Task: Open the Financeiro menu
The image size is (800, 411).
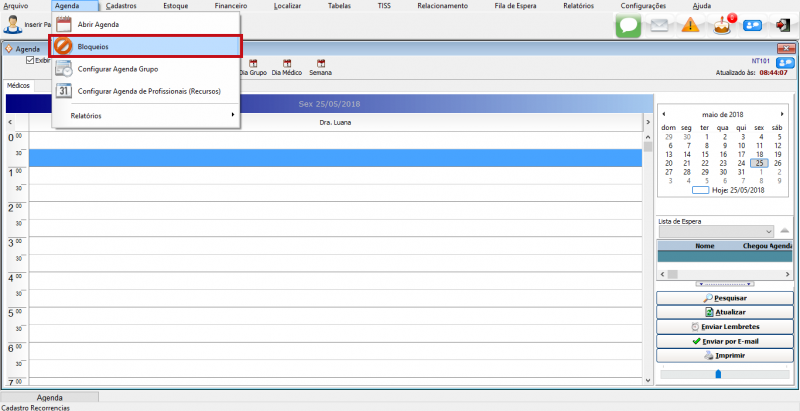Action: [231, 6]
